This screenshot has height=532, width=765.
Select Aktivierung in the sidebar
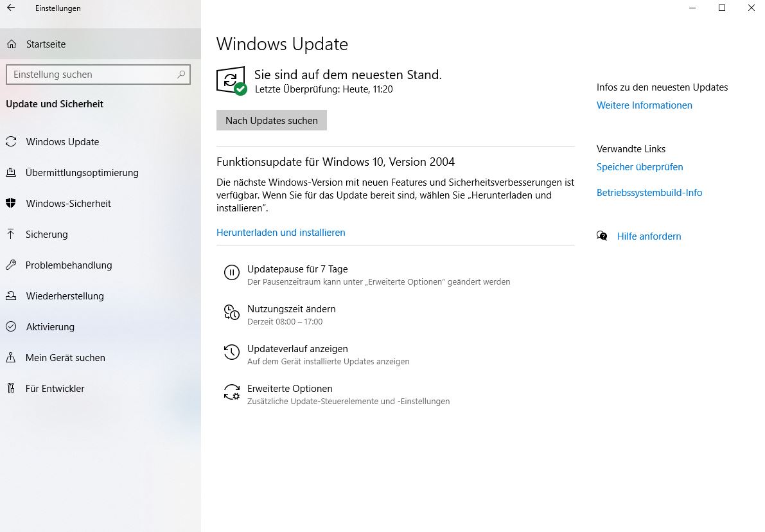[x=100, y=326]
